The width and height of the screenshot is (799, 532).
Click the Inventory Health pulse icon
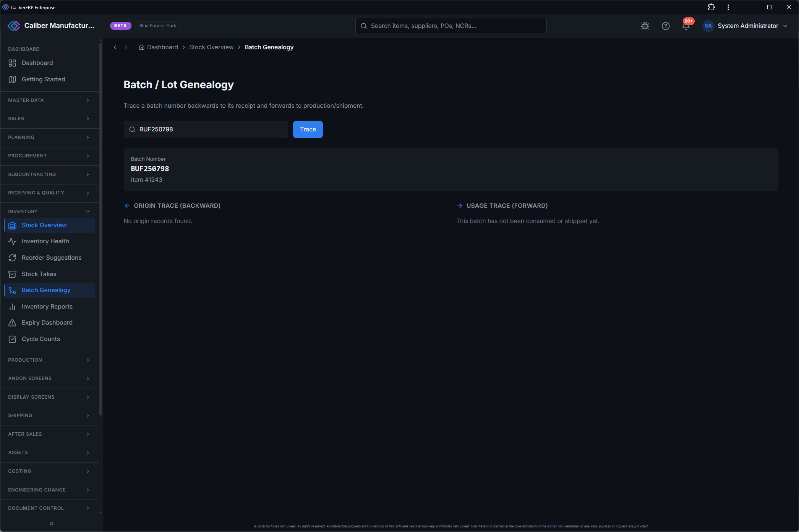pos(12,241)
